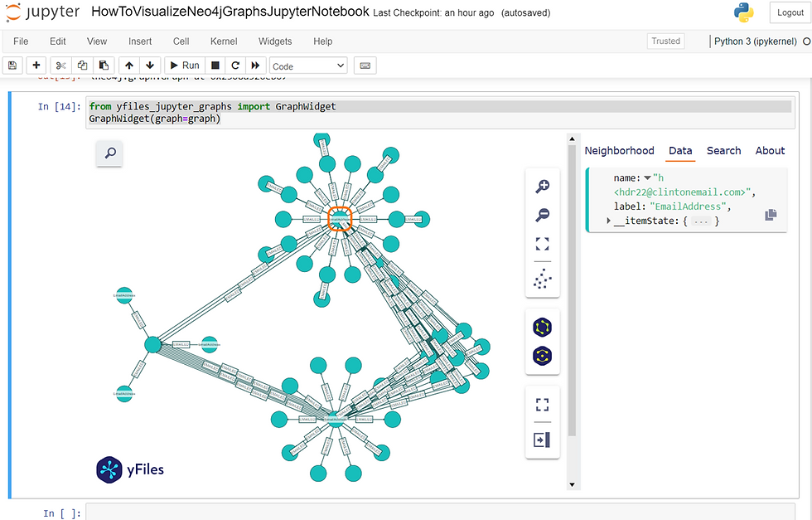
Task: Click the "EmailAddress" label value
Action: (x=689, y=207)
